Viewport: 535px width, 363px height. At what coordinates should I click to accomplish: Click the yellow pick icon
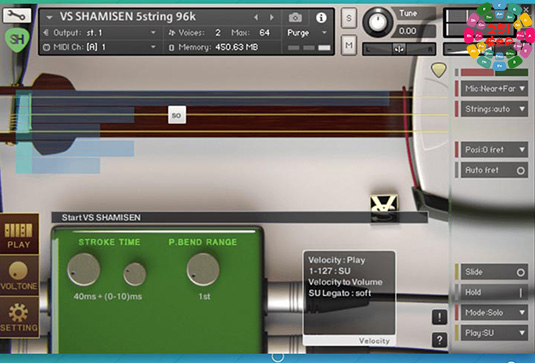[438, 70]
